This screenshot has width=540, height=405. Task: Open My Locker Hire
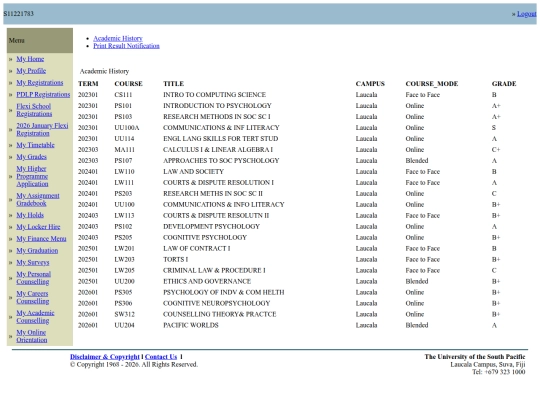point(38,227)
